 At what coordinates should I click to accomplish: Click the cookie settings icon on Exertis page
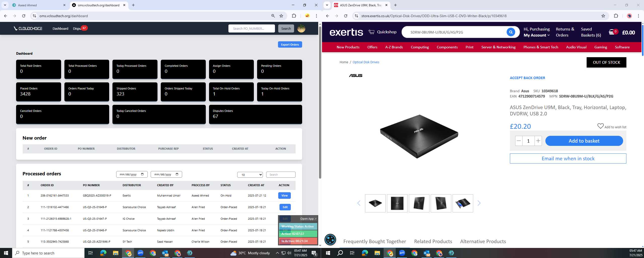330,239
